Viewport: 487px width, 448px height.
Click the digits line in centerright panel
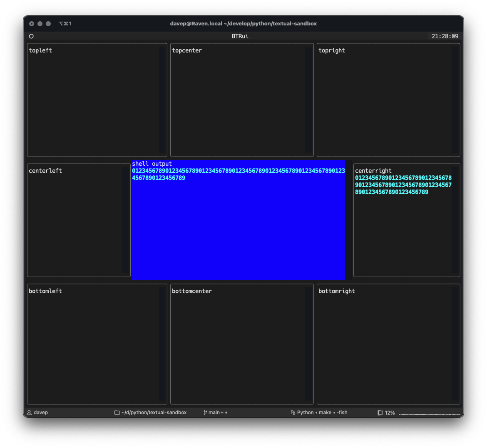[x=403, y=185]
